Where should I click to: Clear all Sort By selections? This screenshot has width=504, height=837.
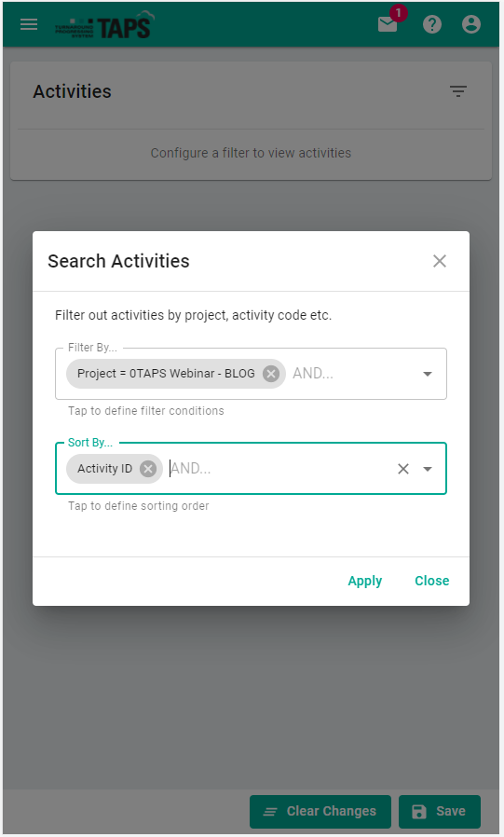tap(403, 469)
